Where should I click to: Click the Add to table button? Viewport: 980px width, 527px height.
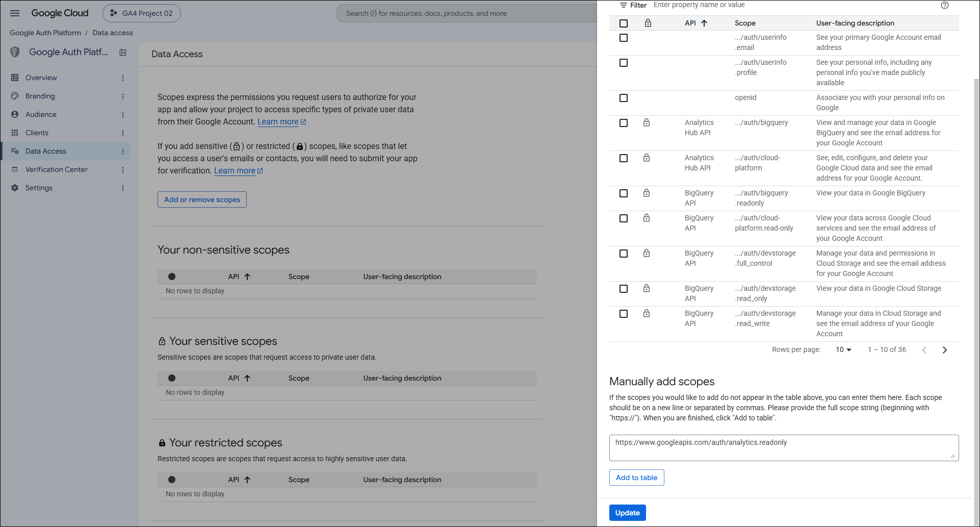[636, 478]
